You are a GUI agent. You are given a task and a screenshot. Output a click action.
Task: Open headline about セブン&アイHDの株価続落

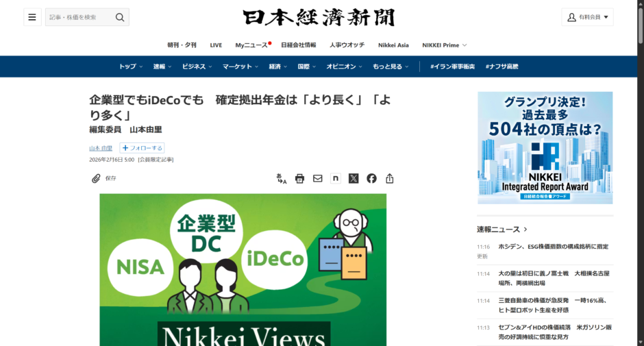555,332
